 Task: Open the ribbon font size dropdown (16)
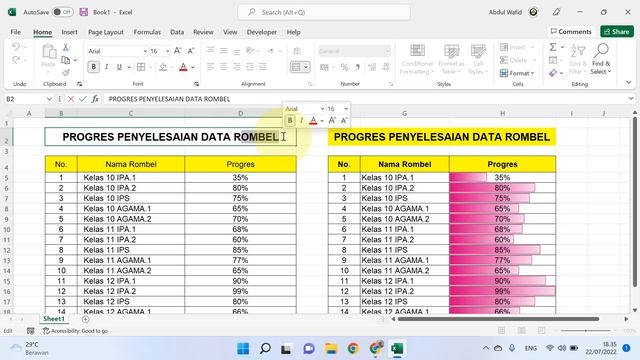coord(167,51)
